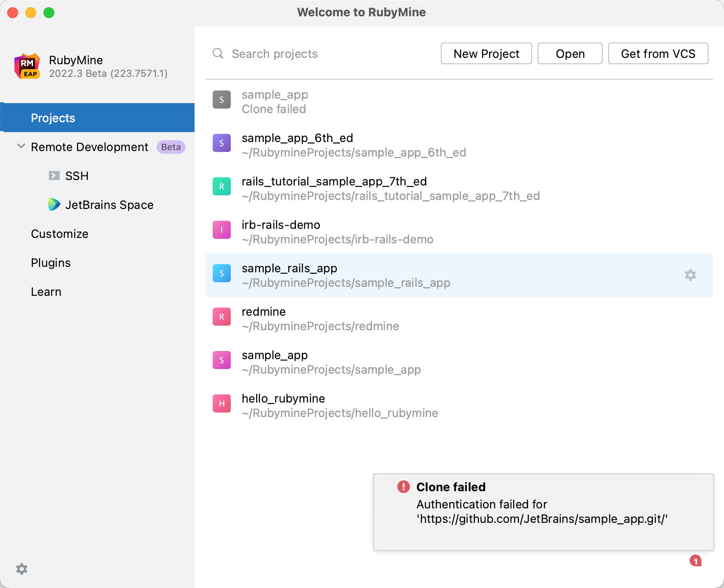Switch to the Projects section
The image size is (724, 588).
pyautogui.click(x=53, y=118)
